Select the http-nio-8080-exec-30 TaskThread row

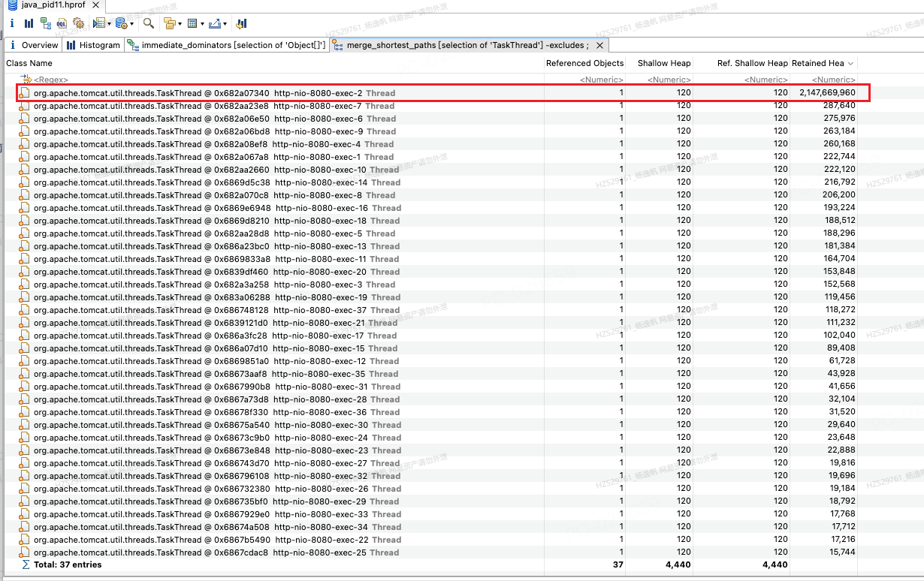430,425
